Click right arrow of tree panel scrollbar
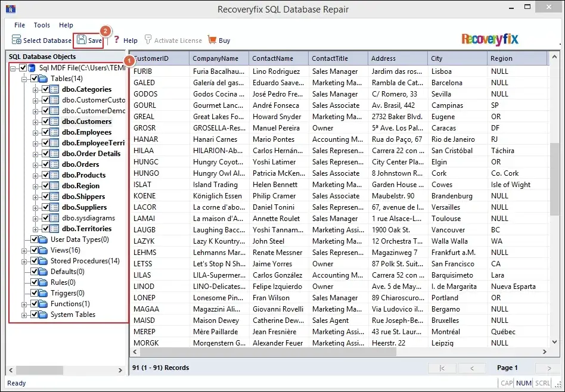This screenshot has height=392, width=565. [120, 370]
